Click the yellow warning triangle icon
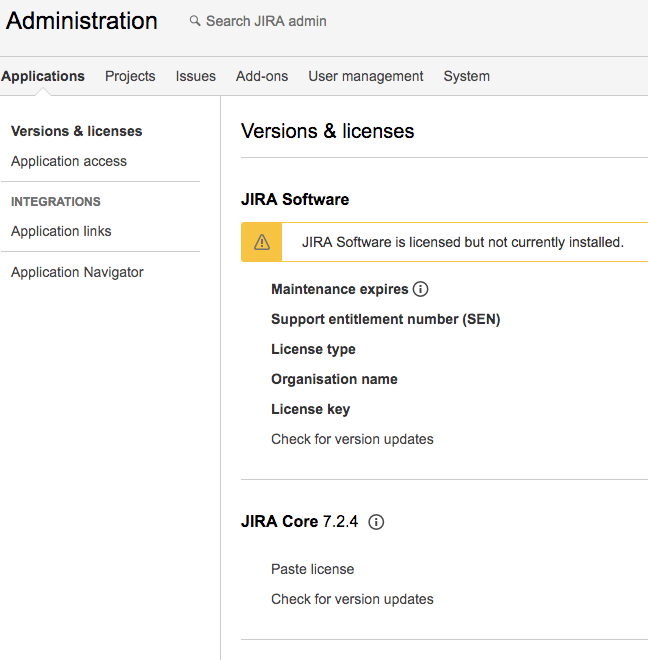Screen dimensions: 648x660 coord(261,242)
